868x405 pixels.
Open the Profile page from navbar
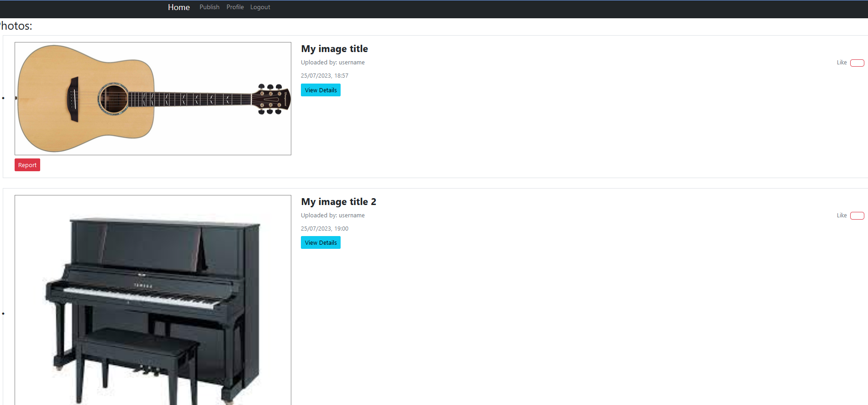point(235,7)
